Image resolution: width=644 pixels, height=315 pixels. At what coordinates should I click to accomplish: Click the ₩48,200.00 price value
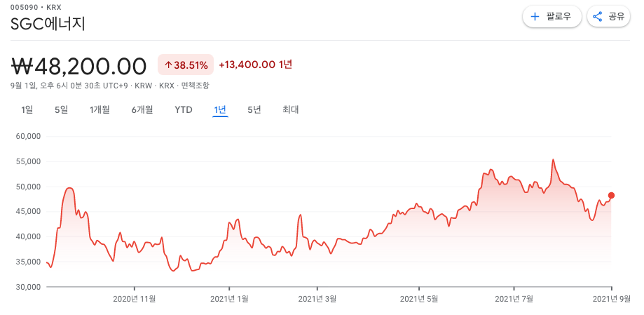pyautogui.click(x=78, y=66)
